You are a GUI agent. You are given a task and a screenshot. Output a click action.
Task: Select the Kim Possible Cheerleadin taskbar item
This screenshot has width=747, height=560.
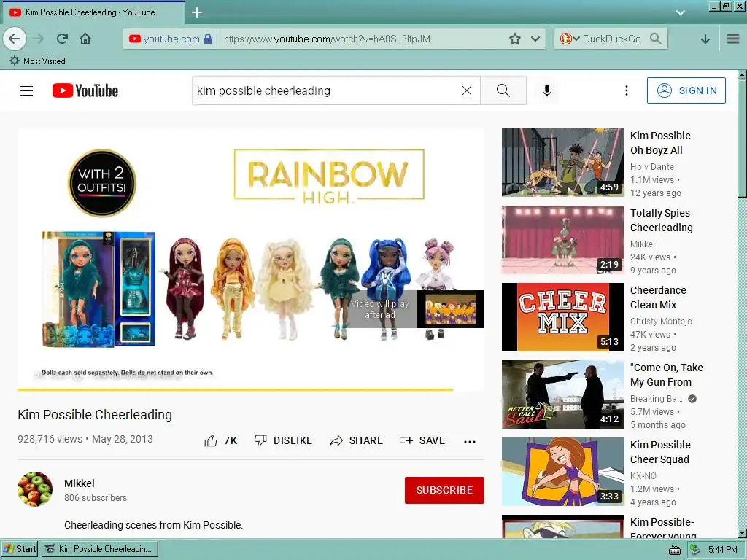point(99,549)
